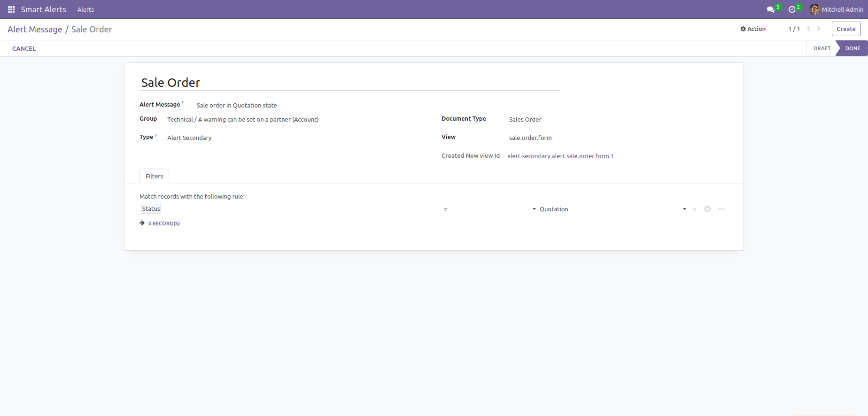The width and height of the screenshot is (868, 416).
Task: Open the Mitchell Admin user menu
Action: [x=837, y=9]
